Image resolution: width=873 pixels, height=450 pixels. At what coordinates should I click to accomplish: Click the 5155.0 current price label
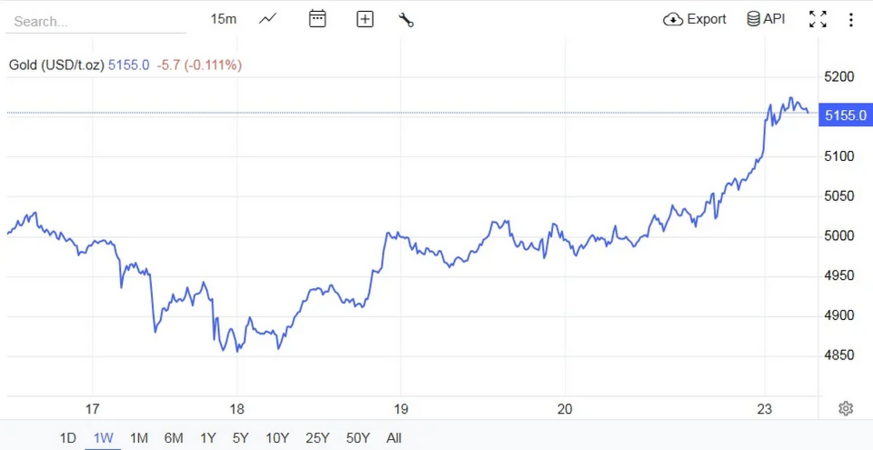tap(845, 115)
